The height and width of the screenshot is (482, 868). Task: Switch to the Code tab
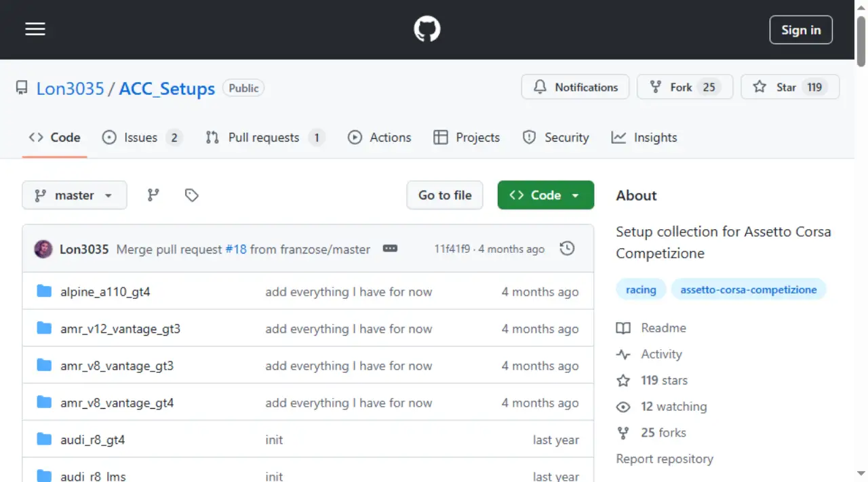click(54, 138)
